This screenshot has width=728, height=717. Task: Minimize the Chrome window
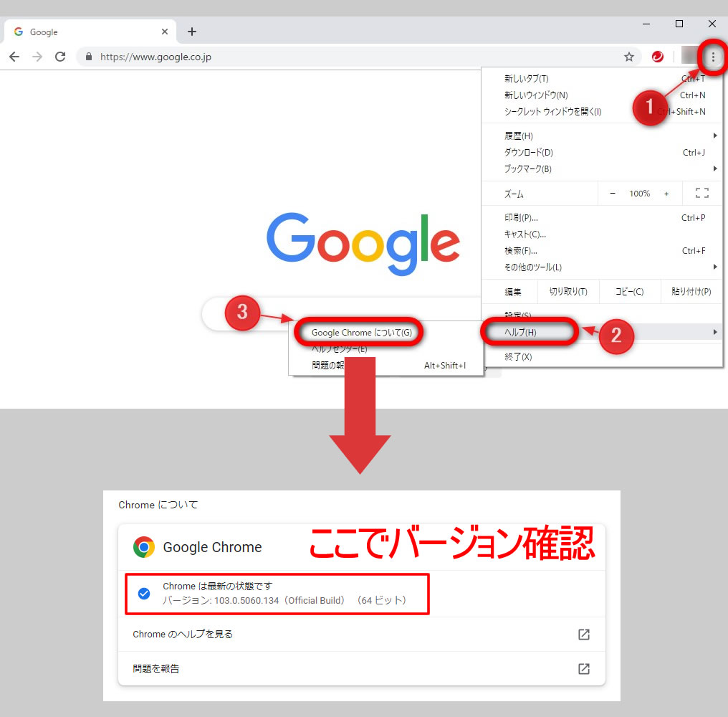pos(646,24)
